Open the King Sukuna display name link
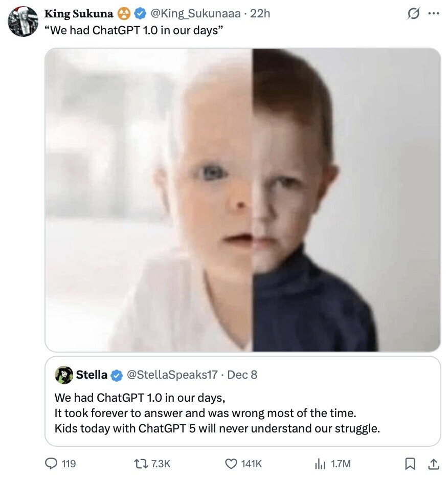This screenshot has height=478, width=448. click(79, 14)
